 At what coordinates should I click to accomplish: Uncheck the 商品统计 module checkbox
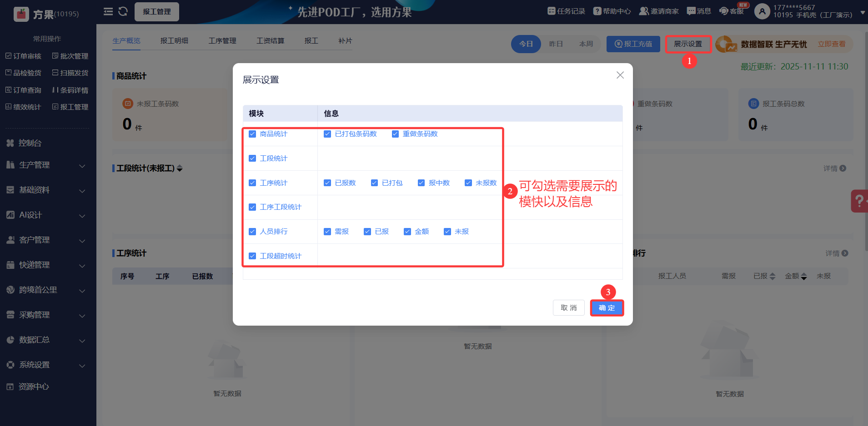(252, 134)
